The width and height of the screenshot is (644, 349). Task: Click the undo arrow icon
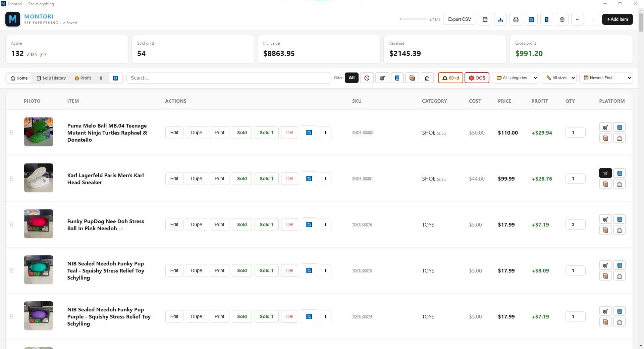[x=578, y=19]
